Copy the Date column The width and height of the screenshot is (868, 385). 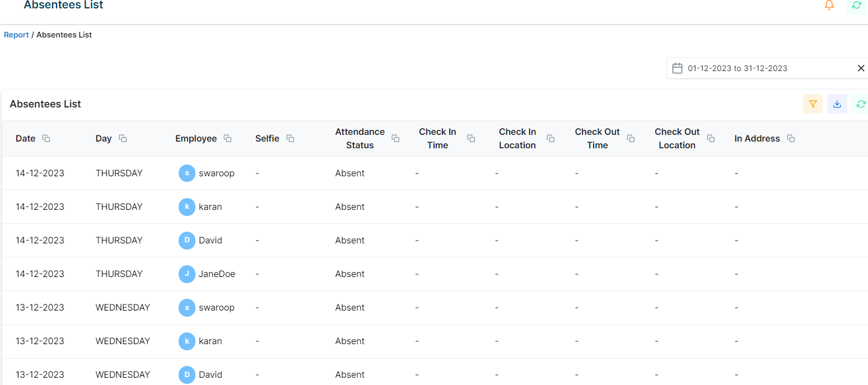pos(46,138)
